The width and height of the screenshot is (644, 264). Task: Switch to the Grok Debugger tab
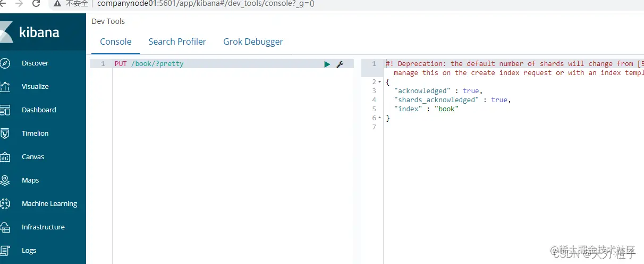253,42
